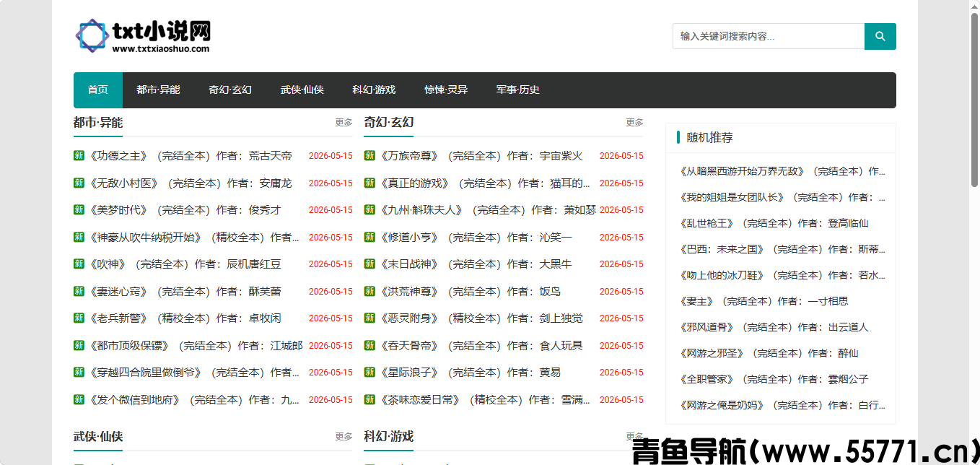Click the new badge icon beside 《万族帝尊》

369,155
